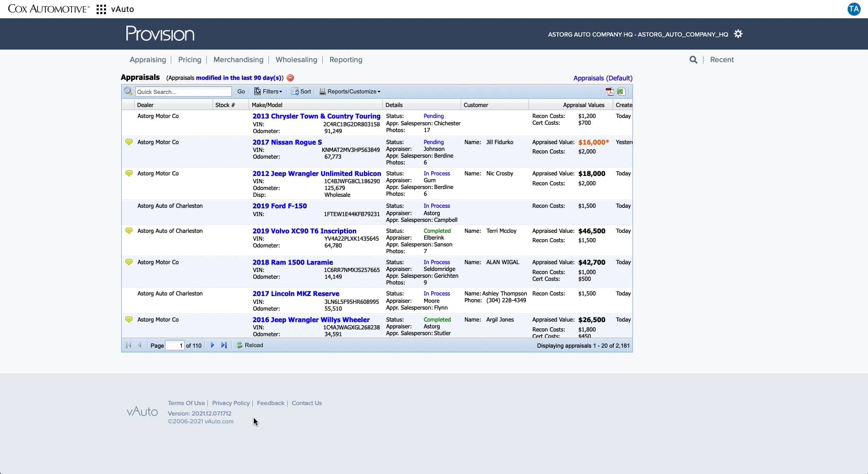Click the $46,500 appraised value
Image resolution: width=868 pixels, height=474 pixels.
pos(592,231)
